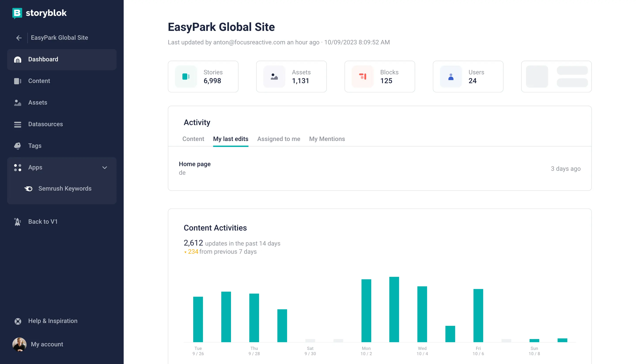636x364 pixels.
Task: Collapse the Apps section chevron
Action: point(105,167)
